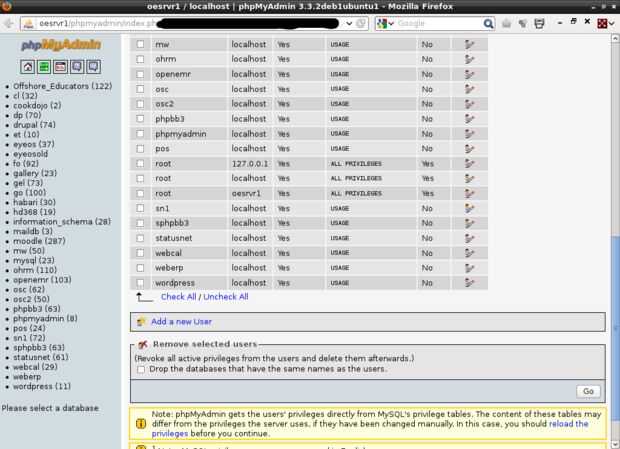Edit privileges icon for user phpmyadmin
Image resolution: width=620 pixels, height=449 pixels.
(469, 134)
